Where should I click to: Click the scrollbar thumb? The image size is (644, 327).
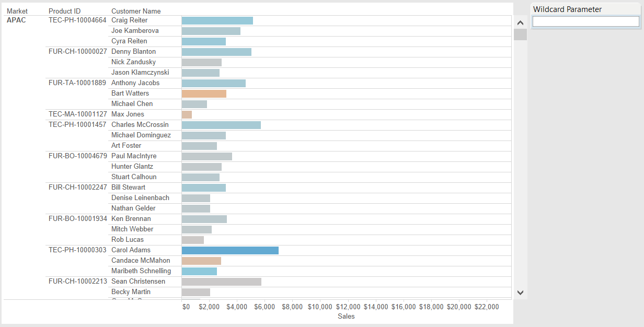[x=520, y=34]
